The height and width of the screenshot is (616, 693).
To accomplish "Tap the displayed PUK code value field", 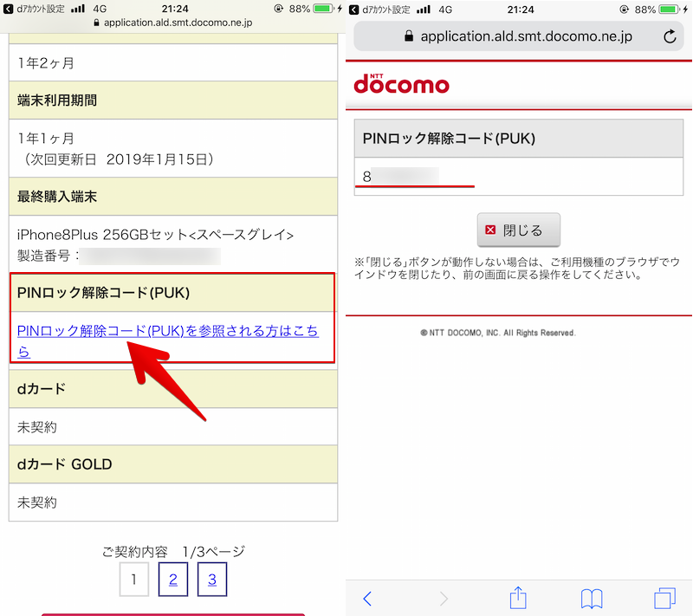I will [518, 177].
